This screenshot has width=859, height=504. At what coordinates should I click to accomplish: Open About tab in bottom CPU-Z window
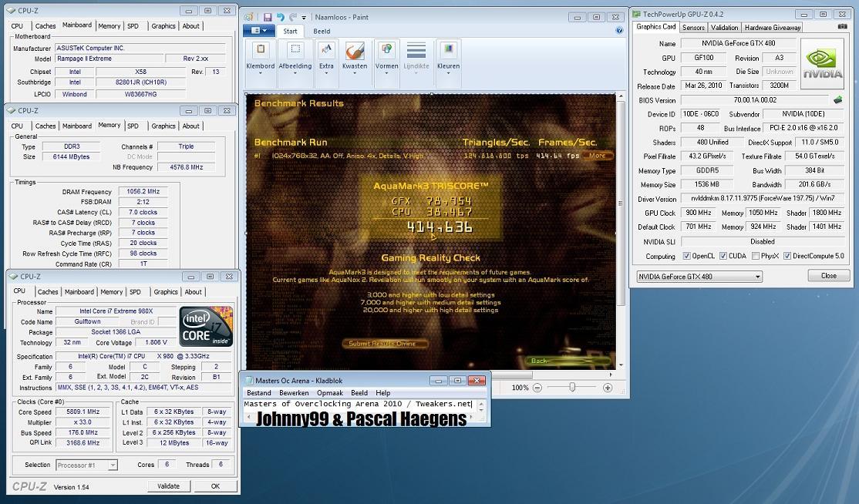click(193, 292)
